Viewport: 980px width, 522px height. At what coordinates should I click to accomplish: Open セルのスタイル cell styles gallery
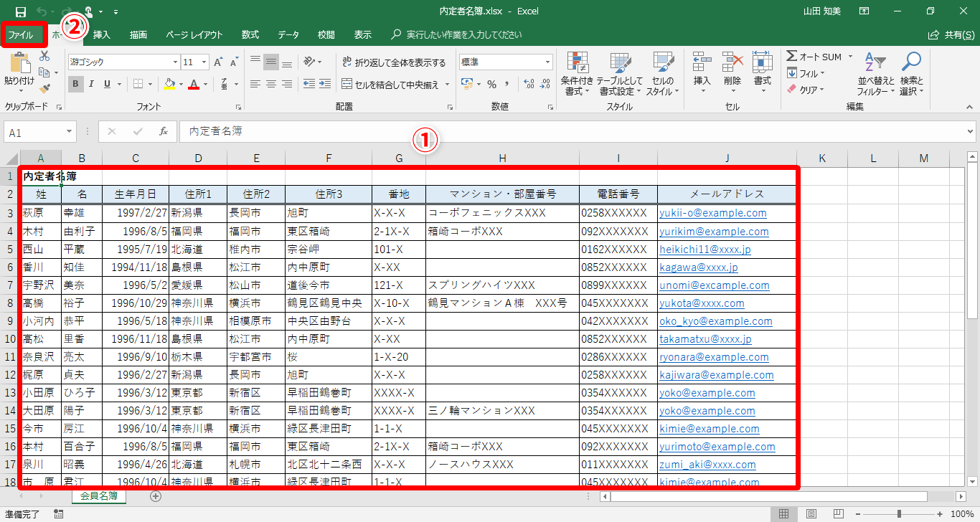pos(663,73)
